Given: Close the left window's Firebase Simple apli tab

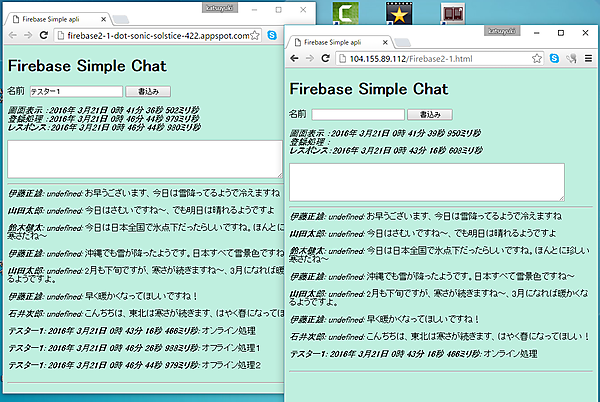Looking at the screenshot, I should (103, 19).
